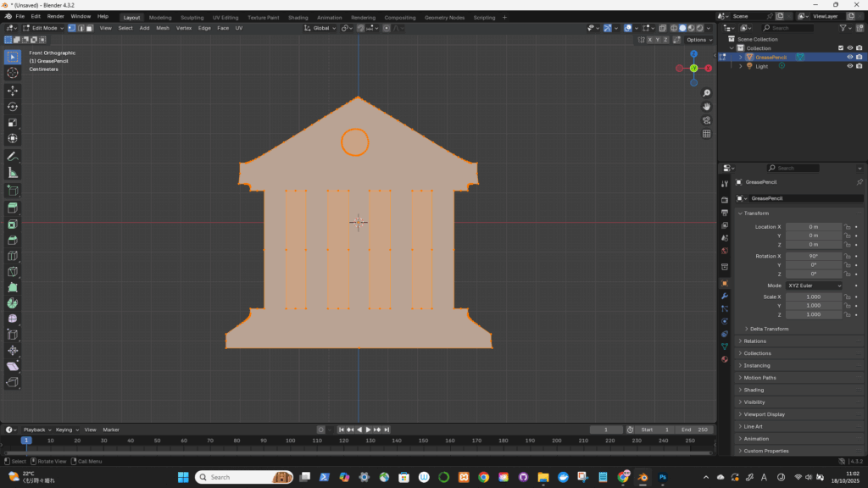Viewport: 868px width, 488px height.
Task: Uncheck the Collection exclude checkbox
Action: click(840, 48)
